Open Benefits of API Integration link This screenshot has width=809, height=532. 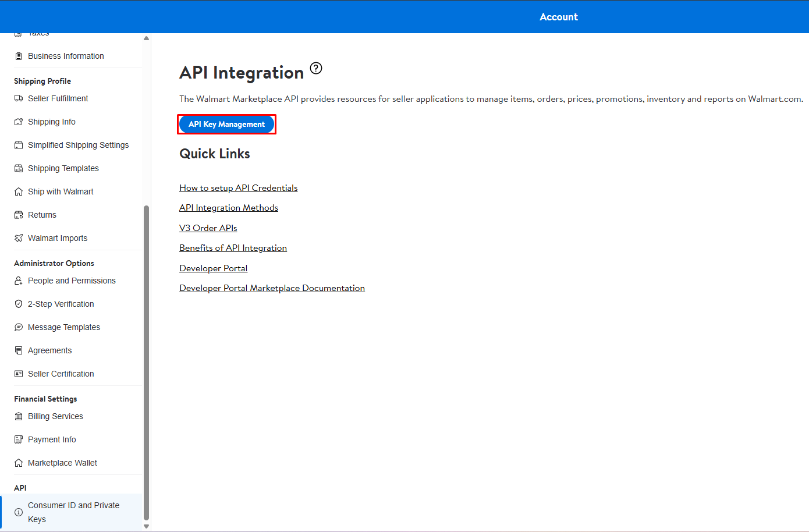coord(233,248)
